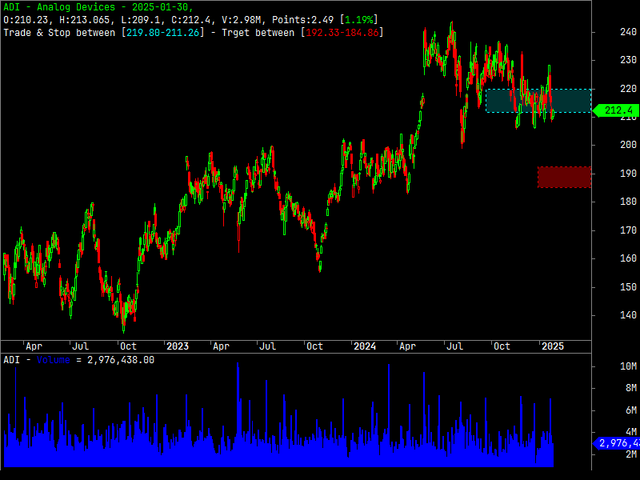Click the 4M volume axis label
Image resolution: width=640 pixels, height=480 pixels.
tap(631, 432)
